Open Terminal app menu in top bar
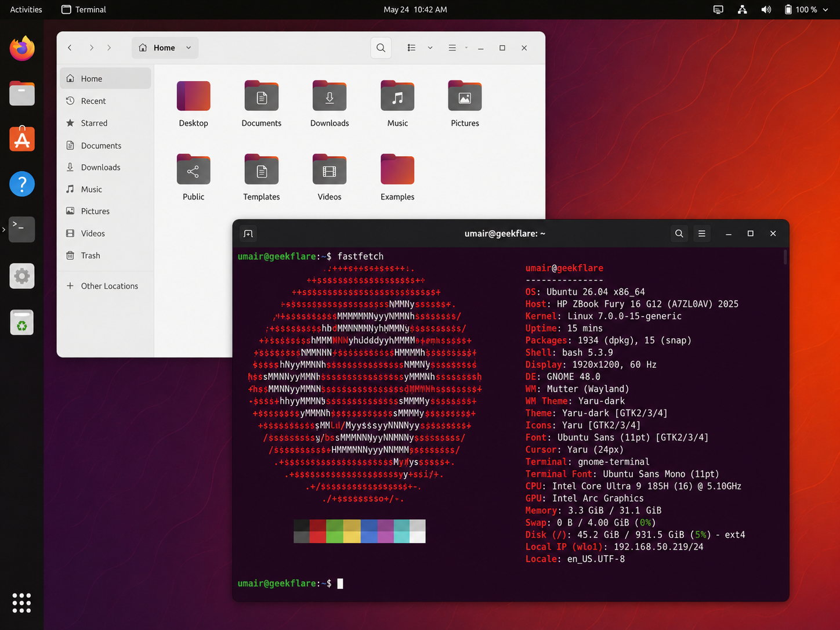Image resolution: width=840 pixels, height=630 pixels. tap(84, 9)
